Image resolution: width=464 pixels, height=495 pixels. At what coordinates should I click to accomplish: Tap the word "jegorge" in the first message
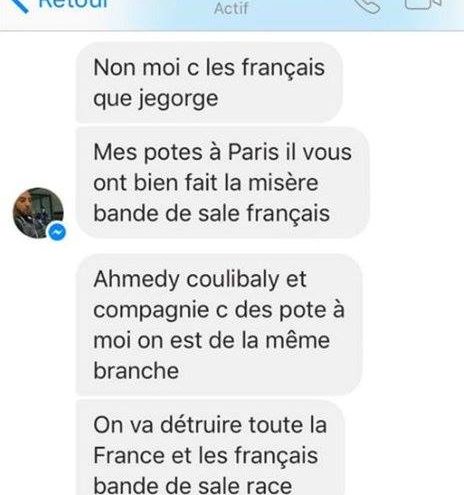178,100
